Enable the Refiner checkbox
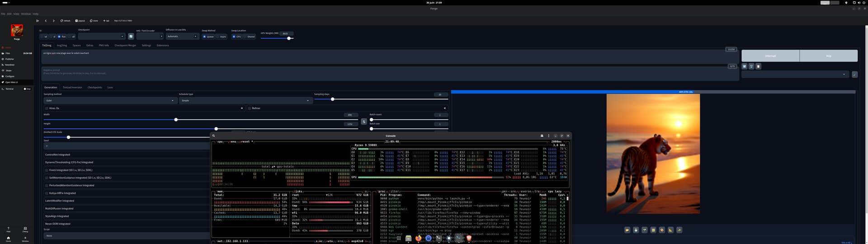Viewport: 868px width, 244px height. pyautogui.click(x=250, y=108)
